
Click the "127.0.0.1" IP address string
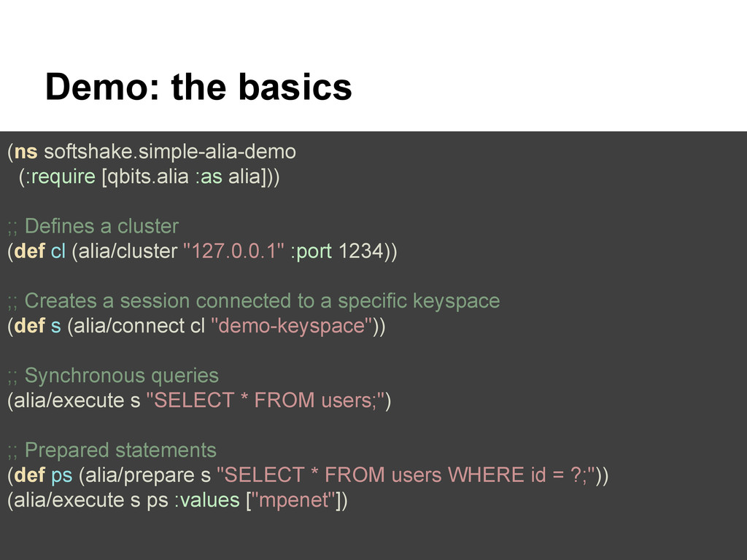click(x=234, y=251)
